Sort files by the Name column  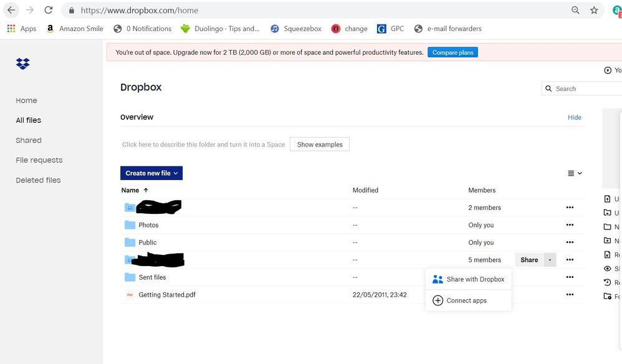coord(135,190)
